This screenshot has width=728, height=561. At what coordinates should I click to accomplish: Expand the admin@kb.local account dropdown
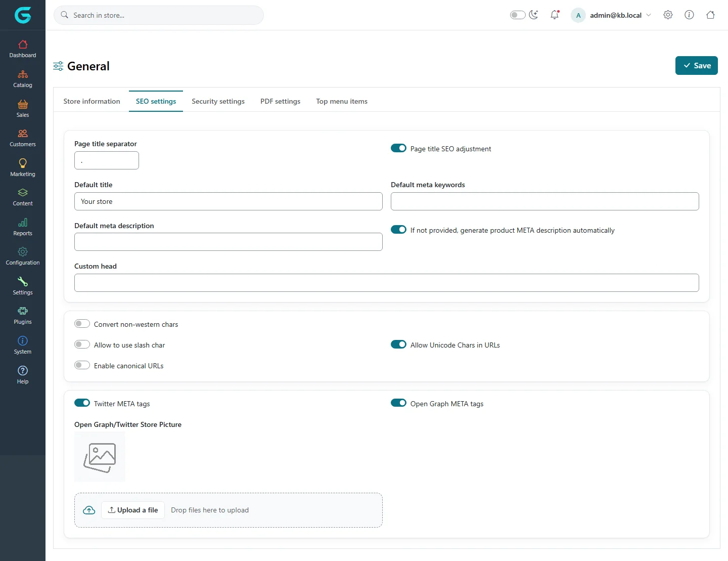[611, 15]
